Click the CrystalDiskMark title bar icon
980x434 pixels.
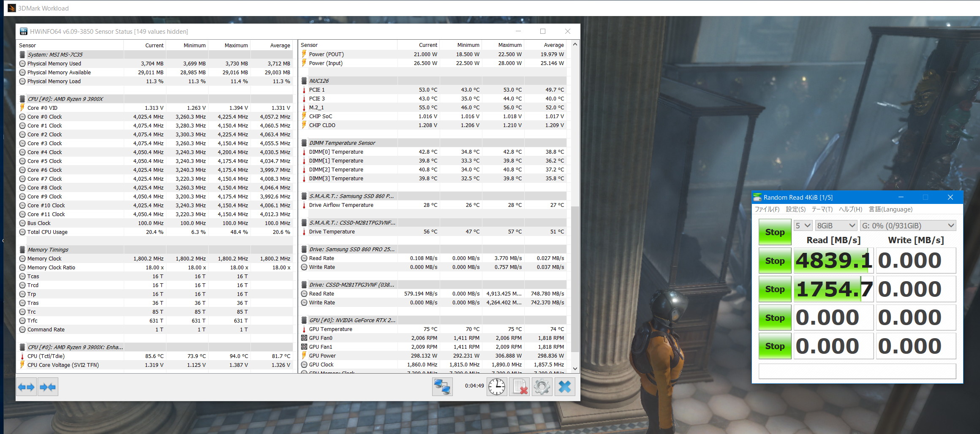coord(757,197)
